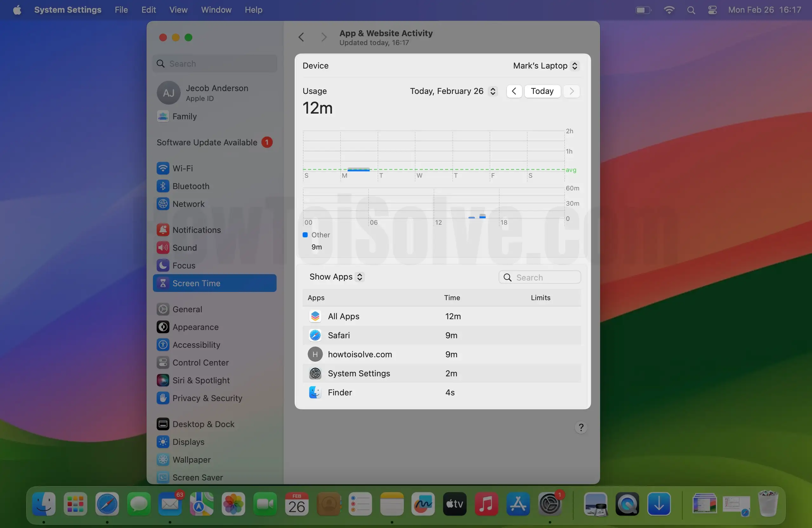Launch App Store from the Dock
Viewport: 812px width, 528px height.
[518, 505]
